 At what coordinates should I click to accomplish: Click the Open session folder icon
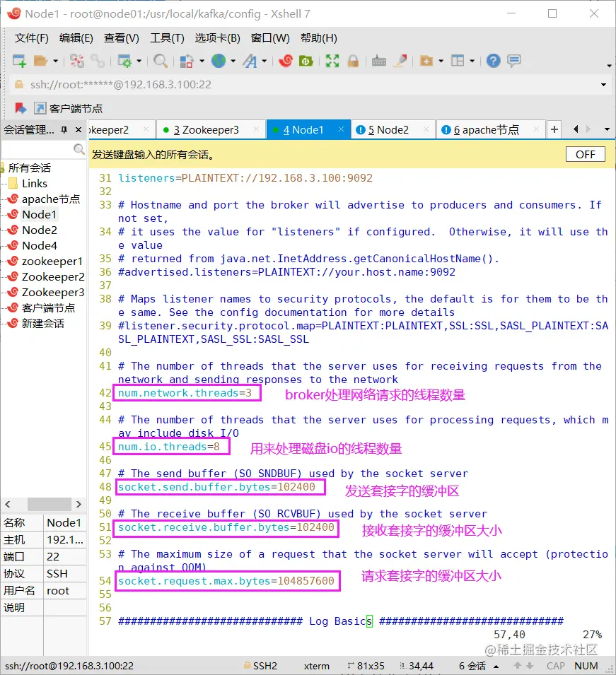pyautogui.click(x=40, y=61)
